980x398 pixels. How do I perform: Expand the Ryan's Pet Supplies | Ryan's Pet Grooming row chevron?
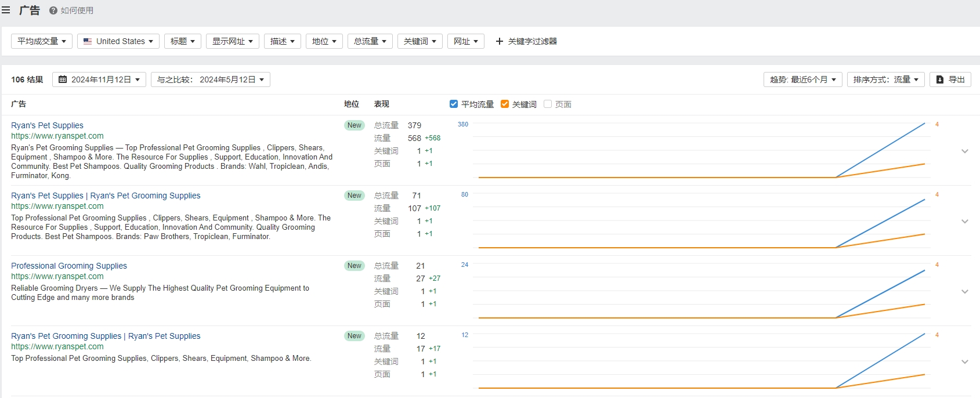coord(965,221)
